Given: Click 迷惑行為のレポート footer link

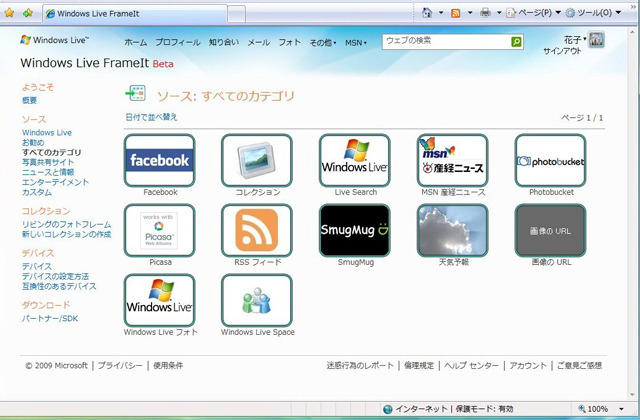Looking at the screenshot, I should [360, 365].
